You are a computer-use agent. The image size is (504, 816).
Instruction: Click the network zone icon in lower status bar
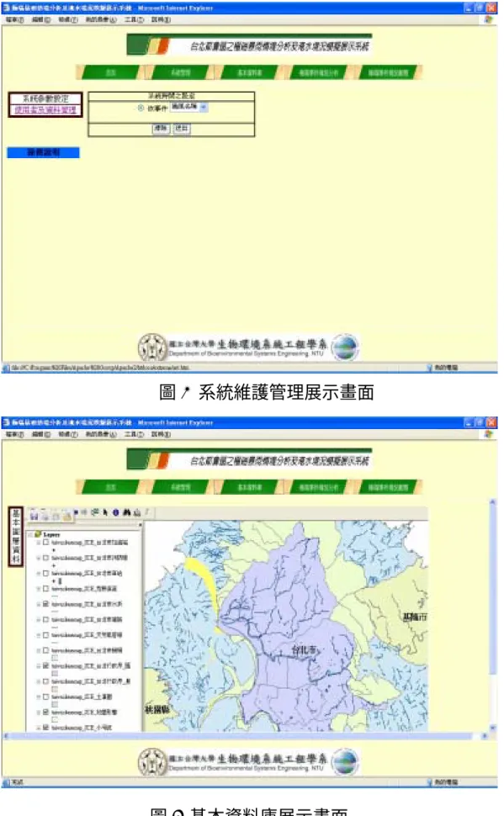point(430,782)
